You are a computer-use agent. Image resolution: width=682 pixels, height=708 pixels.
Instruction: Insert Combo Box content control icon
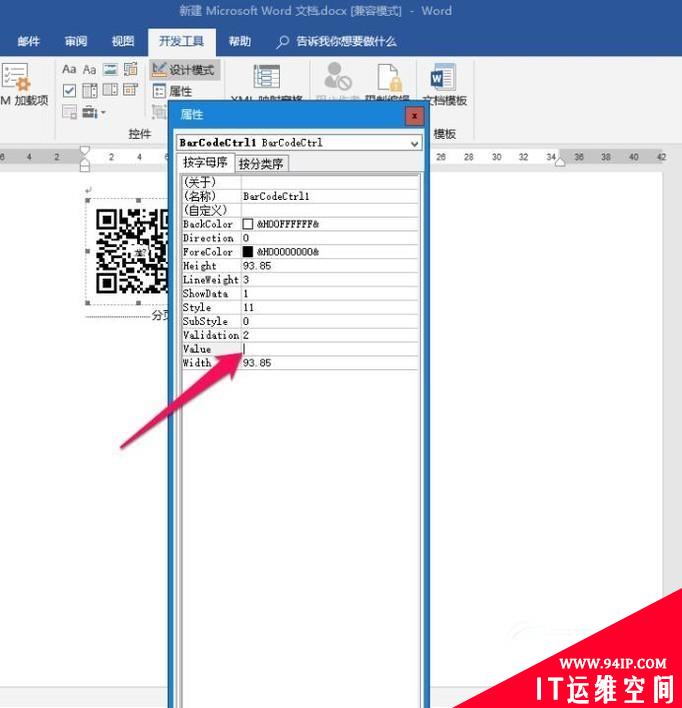click(x=89, y=91)
